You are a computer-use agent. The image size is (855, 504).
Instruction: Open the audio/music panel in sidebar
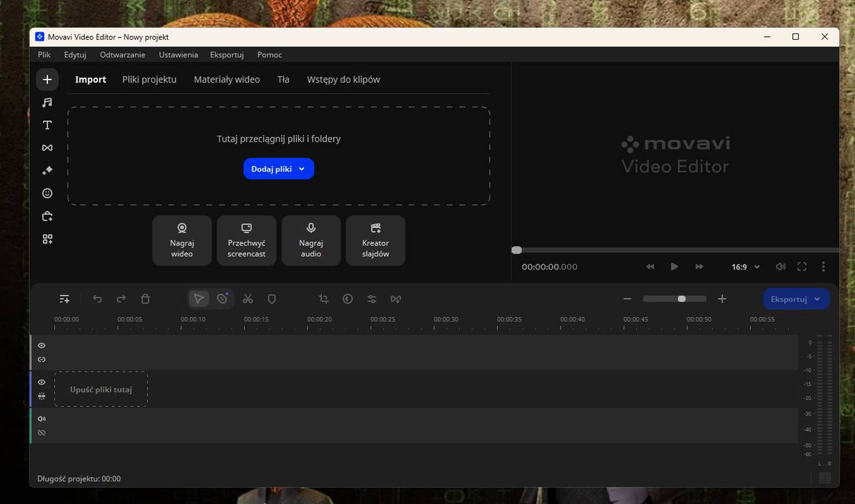coord(47,103)
